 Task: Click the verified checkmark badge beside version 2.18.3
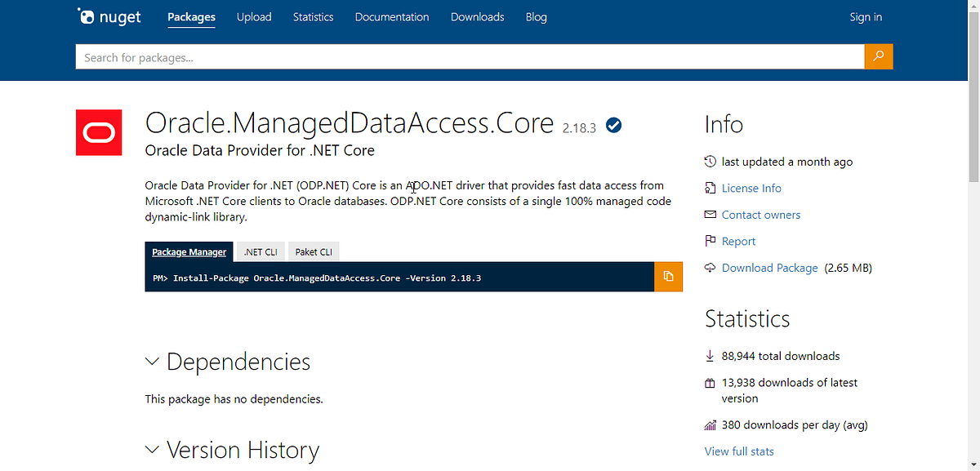pyautogui.click(x=613, y=125)
